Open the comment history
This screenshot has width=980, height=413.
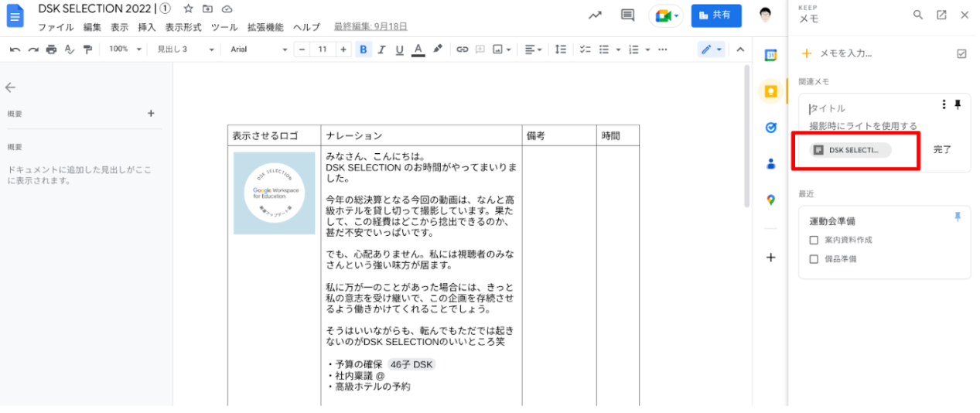(x=627, y=15)
